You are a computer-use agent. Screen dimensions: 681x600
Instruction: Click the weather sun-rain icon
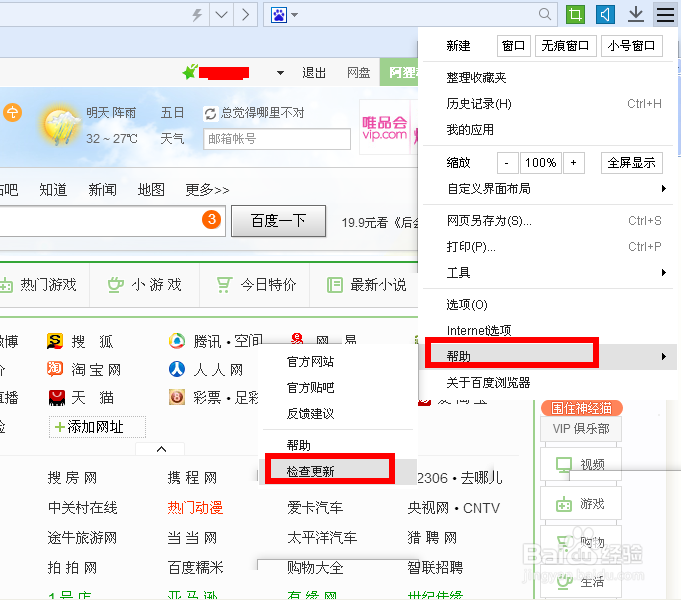pyautogui.click(x=60, y=125)
